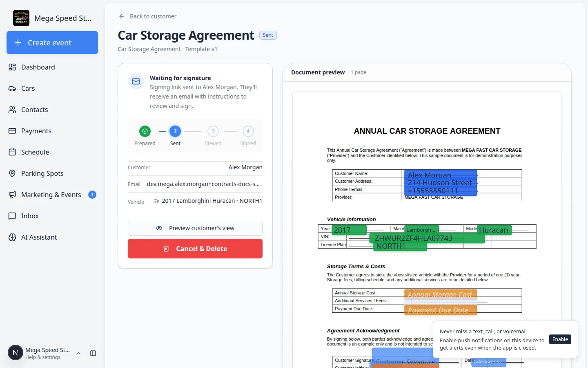Click the Inbox chat icon
This screenshot has width=588, height=368.
12,216
